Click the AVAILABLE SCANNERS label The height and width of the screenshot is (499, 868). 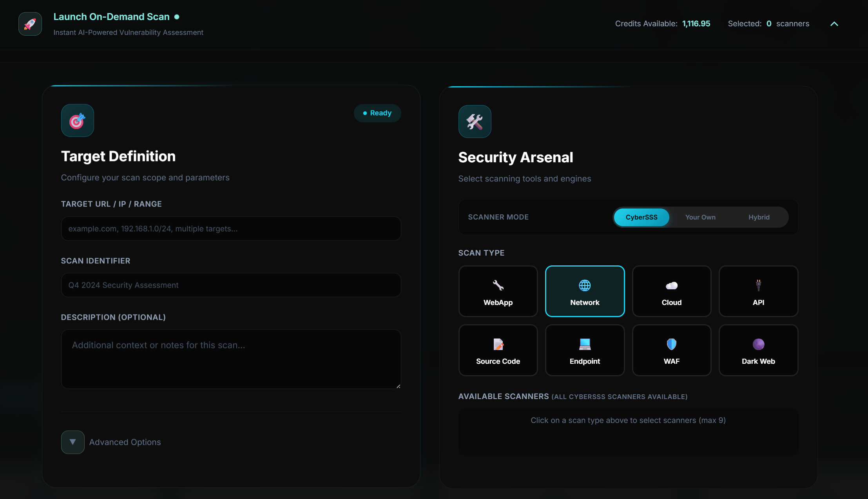click(x=504, y=396)
